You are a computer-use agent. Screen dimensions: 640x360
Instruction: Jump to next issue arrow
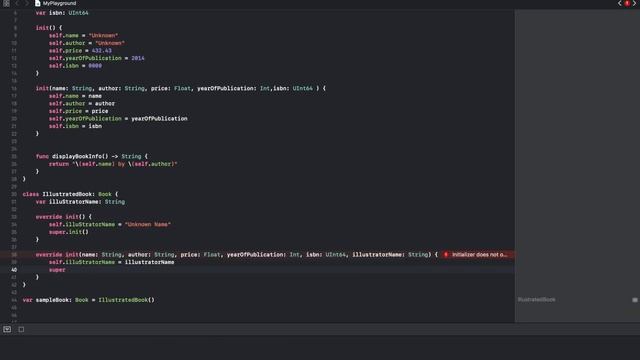click(635, 3)
